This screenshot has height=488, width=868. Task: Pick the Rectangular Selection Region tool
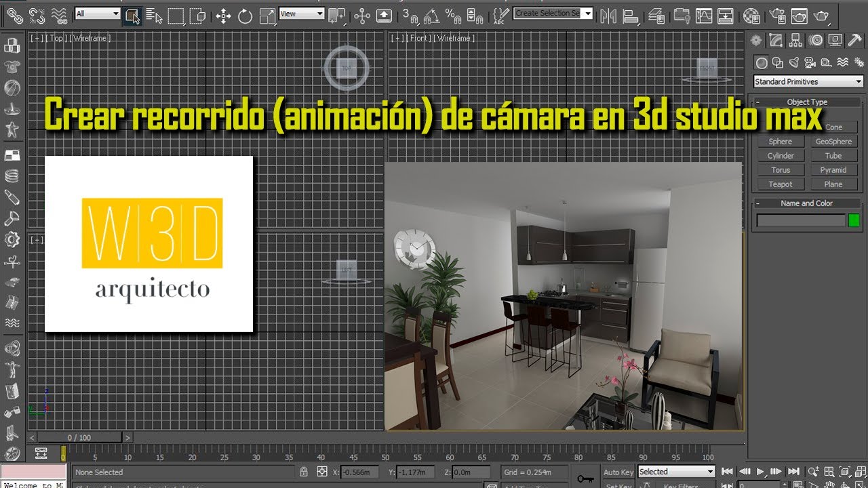point(176,15)
